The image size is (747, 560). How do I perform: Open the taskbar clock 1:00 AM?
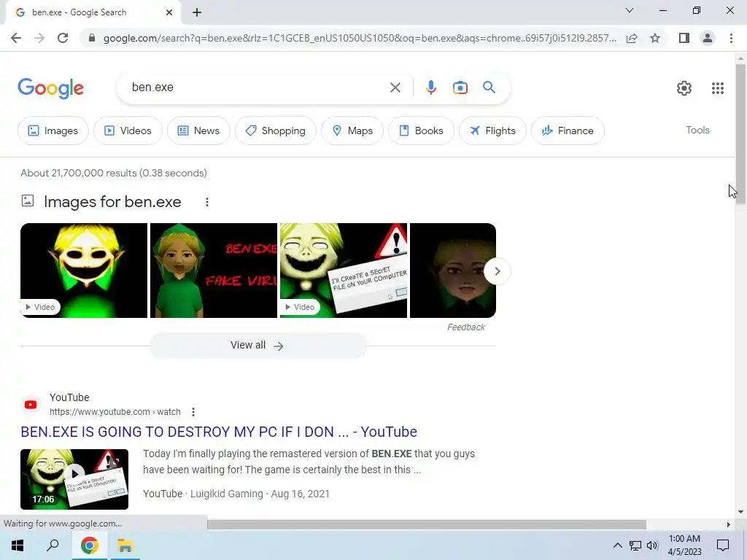click(684, 545)
